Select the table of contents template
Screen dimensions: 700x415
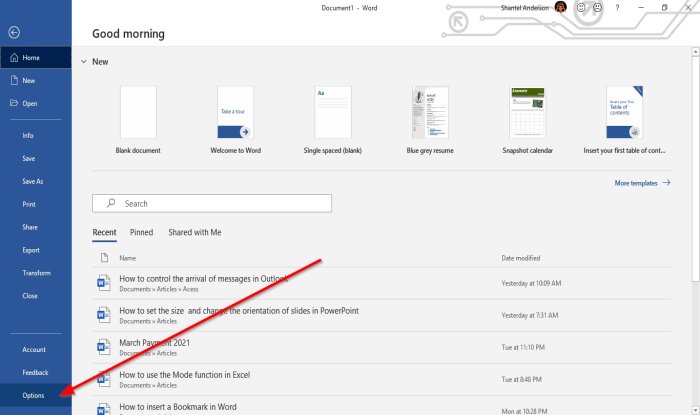624,120
